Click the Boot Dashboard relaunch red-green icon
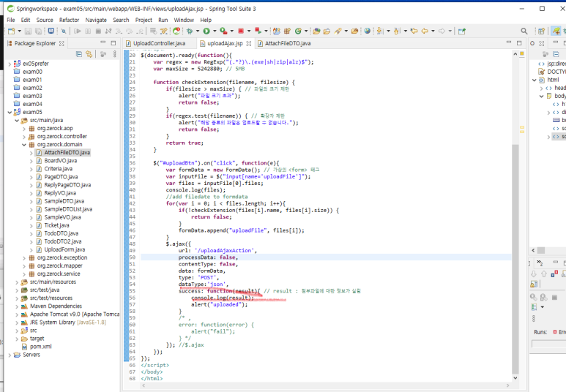Screen dimensions: 566x392 pyautogui.click(x=176, y=31)
